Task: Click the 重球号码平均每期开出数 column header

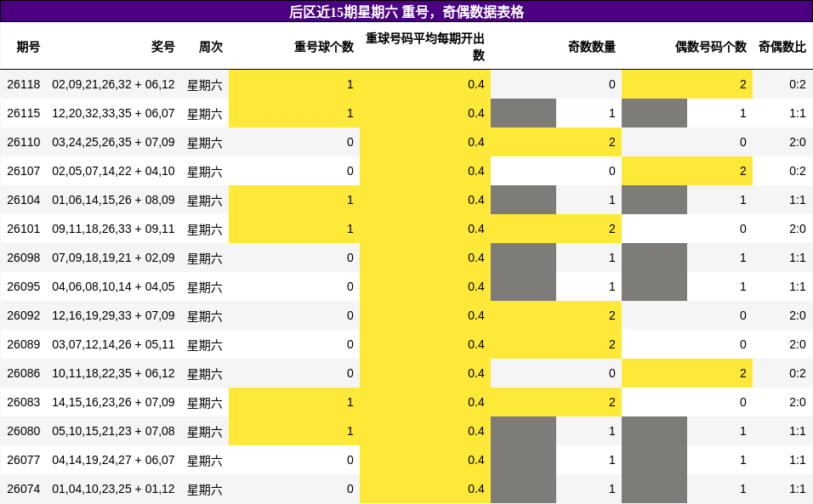Action: pyautogui.click(x=425, y=47)
